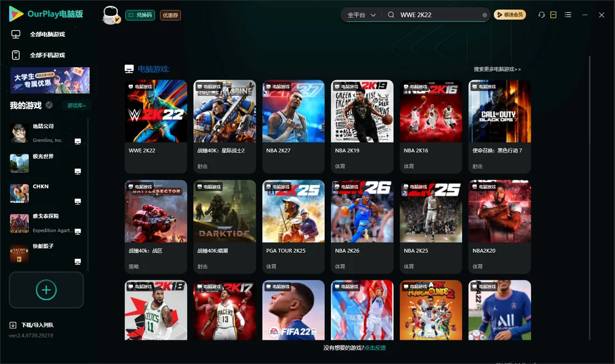615x364 pixels.
Task: Open the WWE 2K22 game card
Action: tap(156, 126)
